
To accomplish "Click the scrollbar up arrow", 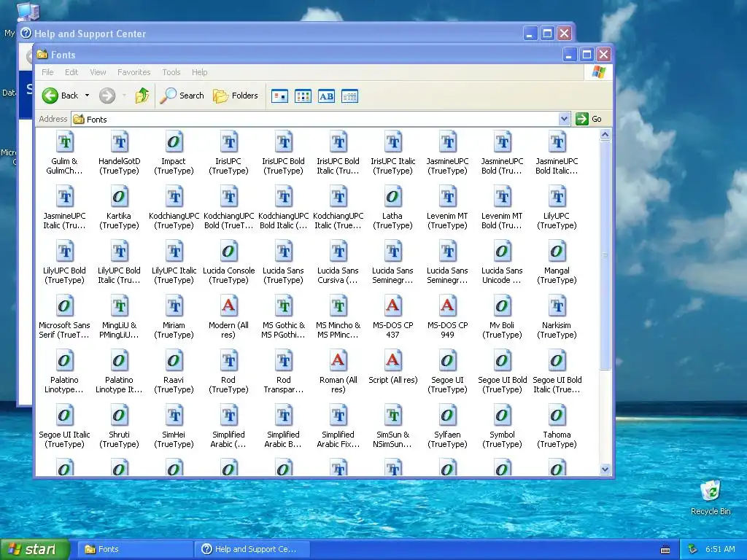I will coord(605,135).
